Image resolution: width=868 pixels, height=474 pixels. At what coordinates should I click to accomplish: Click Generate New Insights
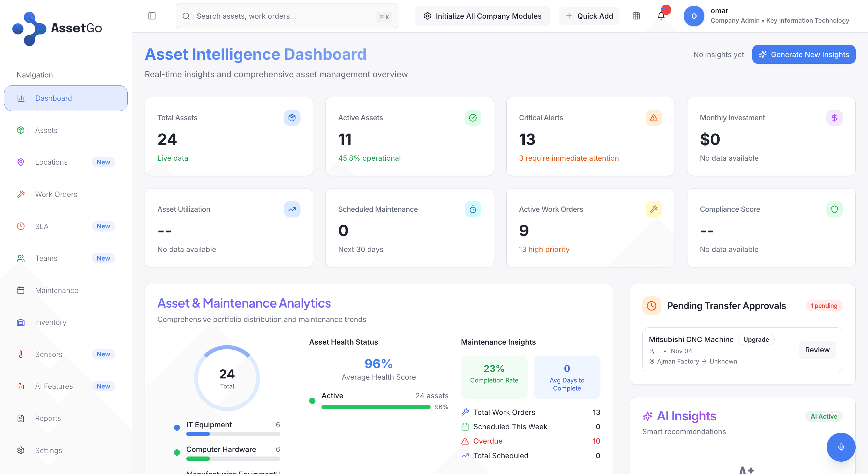click(x=804, y=54)
